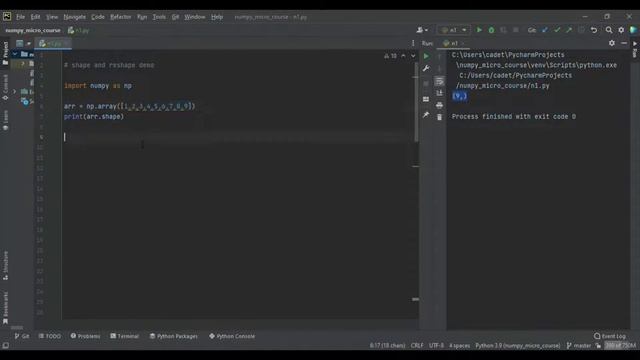Click the rollback undo arrow icon

[594, 30]
